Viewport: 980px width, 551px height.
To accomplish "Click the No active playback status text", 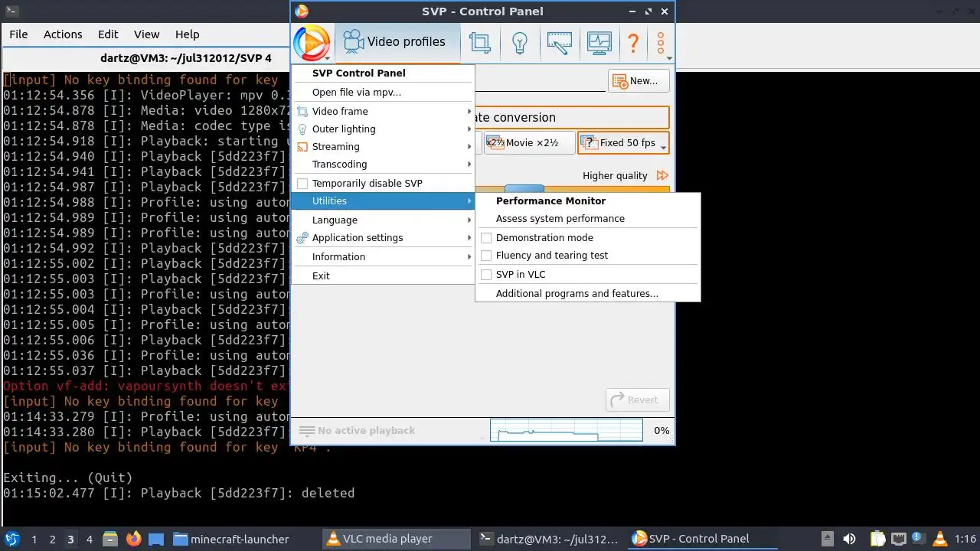I will click(367, 431).
